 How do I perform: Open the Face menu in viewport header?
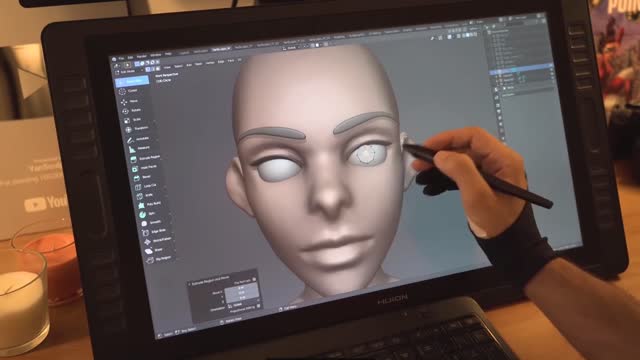pyautogui.click(x=231, y=61)
